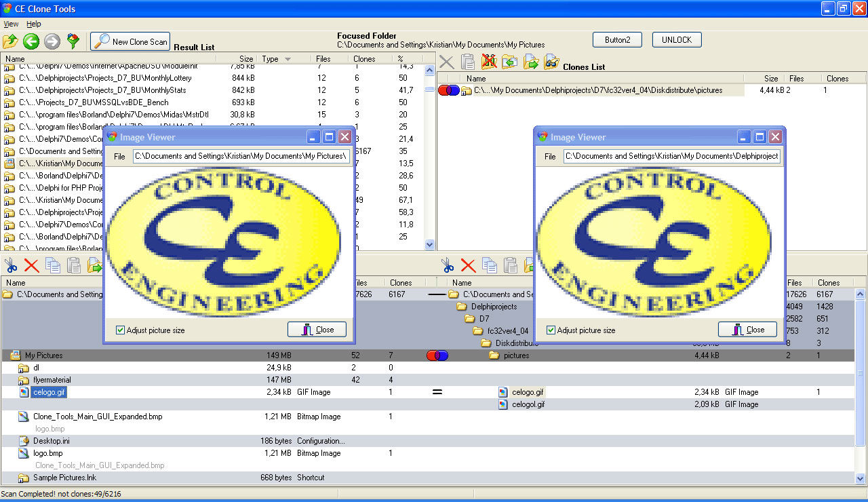The image size is (868, 502).
Task: Toggle Adjust picture size in right Image Viewer
Action: pos(551,330)
